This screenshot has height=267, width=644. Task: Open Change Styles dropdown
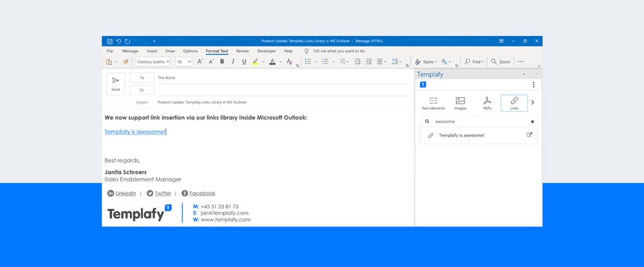446,62
